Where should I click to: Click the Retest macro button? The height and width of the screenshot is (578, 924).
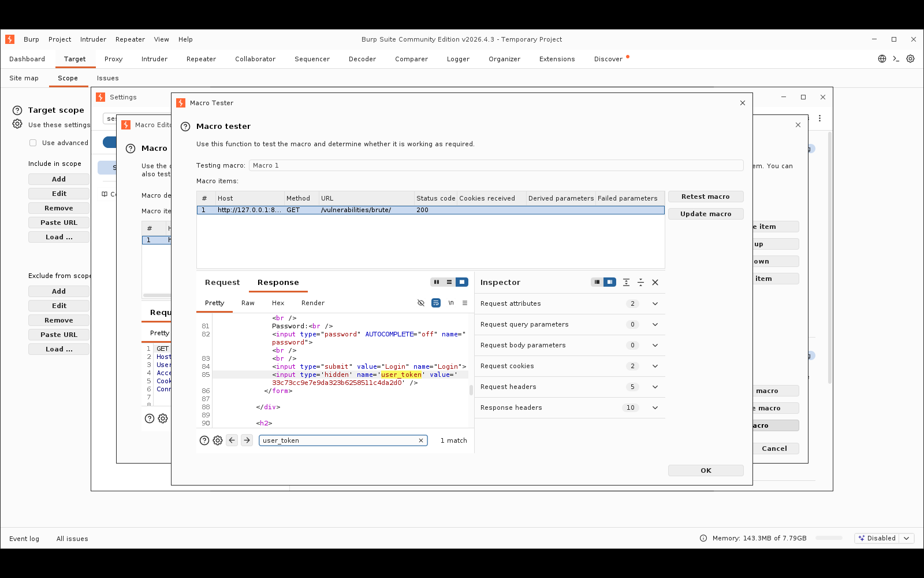coord(706,197)
